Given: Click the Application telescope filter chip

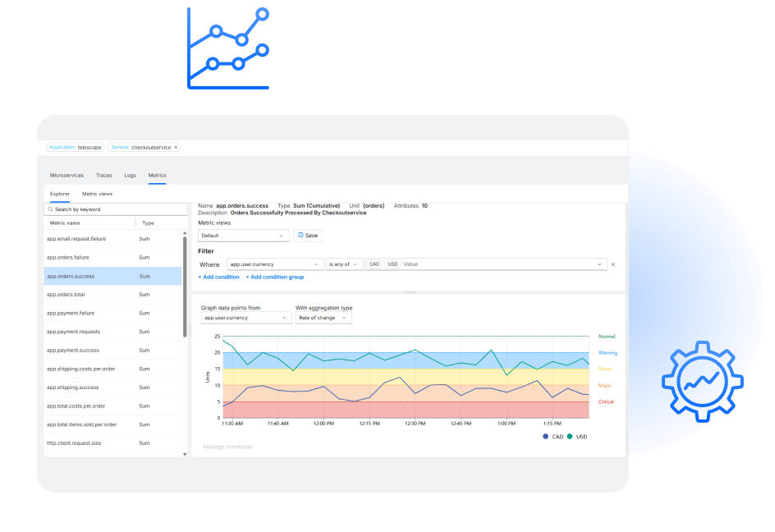Looking at the screenshot, I should (76, 147).
